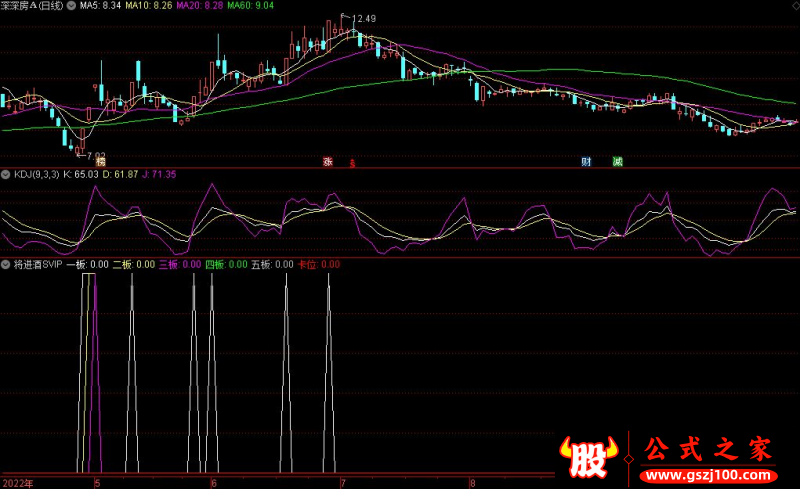Screen dimensions: 800x489
Task: Click the blue 财 event marker icon
Action: [x=587, y=161]
